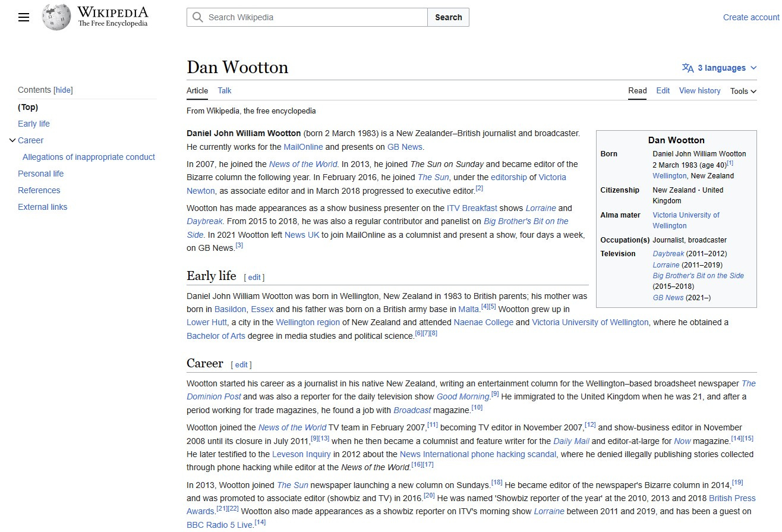Click Daybreak in the infobox Television row

[x=669, y=253]
